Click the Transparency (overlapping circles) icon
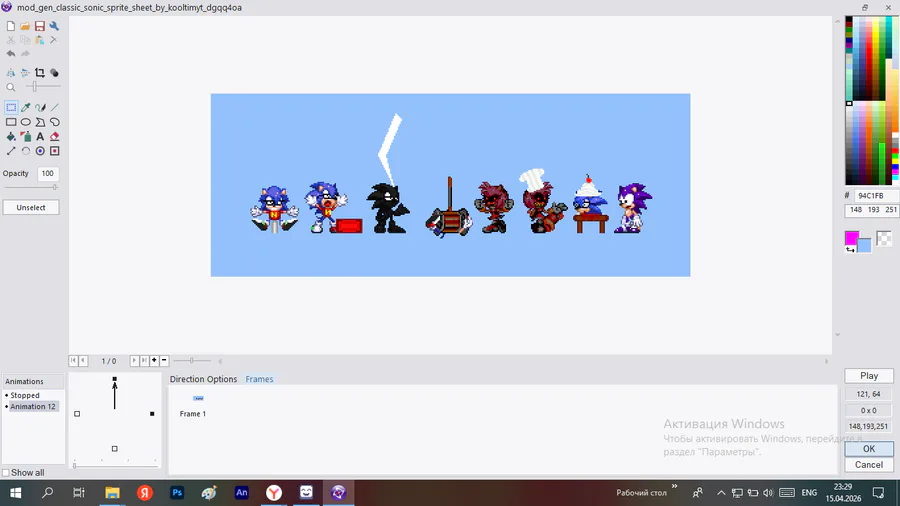 coord(54,73)
